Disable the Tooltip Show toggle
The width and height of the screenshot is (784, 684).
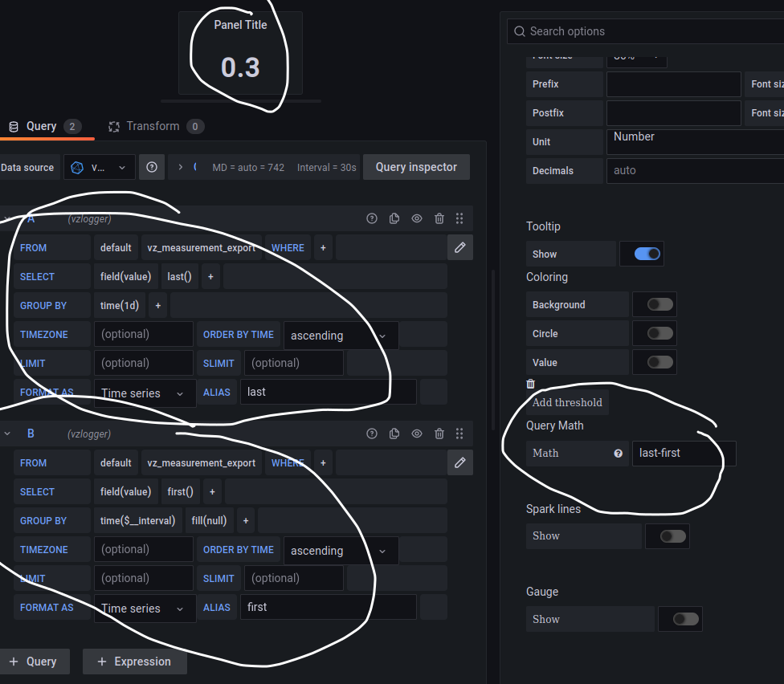647,254
